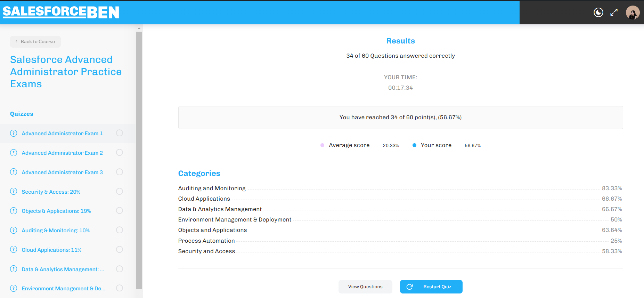The image size is (644, 298).
Task: Click question icon beside Environment Management quiz
Action: point(14,288)
